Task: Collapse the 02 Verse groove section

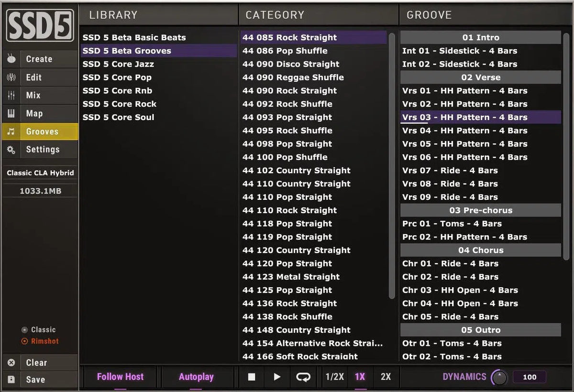Action: pos(480,77)
